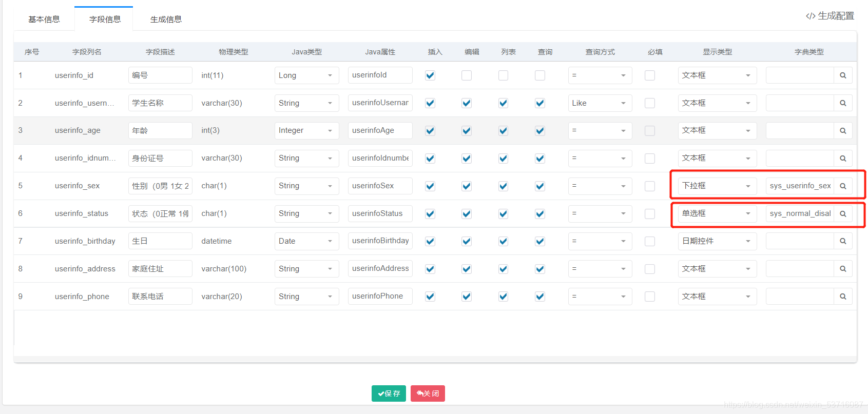Enable query for userinfo_id
The image size is (868, 414).
click(540, 75)
